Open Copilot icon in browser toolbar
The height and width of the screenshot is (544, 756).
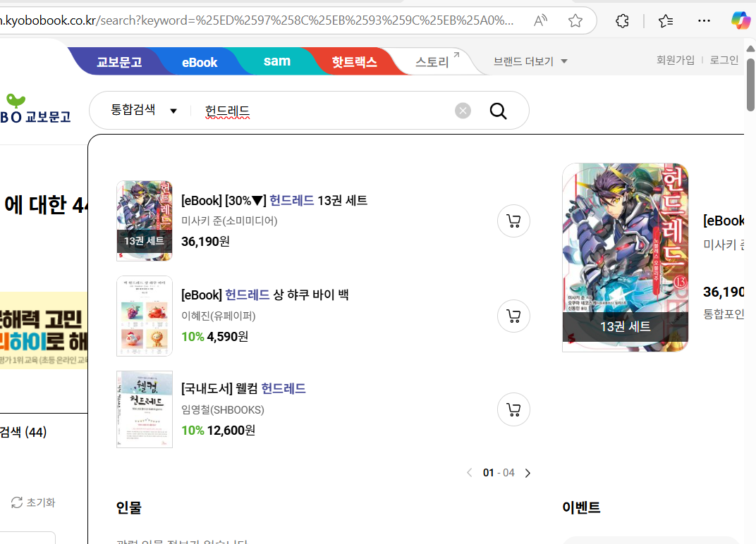click(x=740, y=20)
